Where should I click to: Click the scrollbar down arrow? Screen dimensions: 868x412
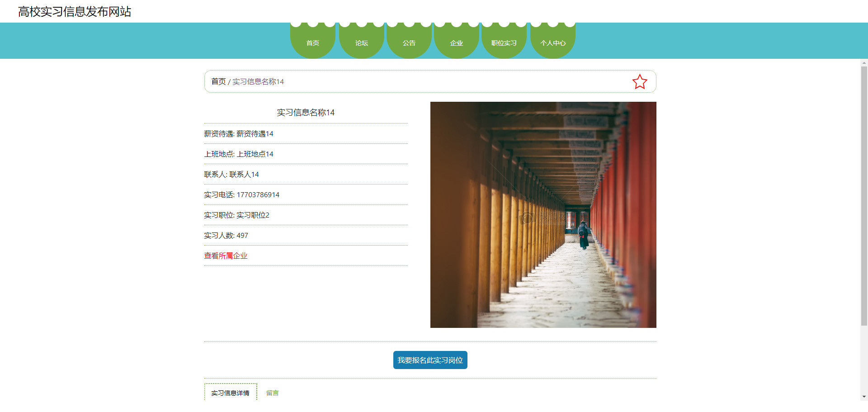tap(864, 397)
